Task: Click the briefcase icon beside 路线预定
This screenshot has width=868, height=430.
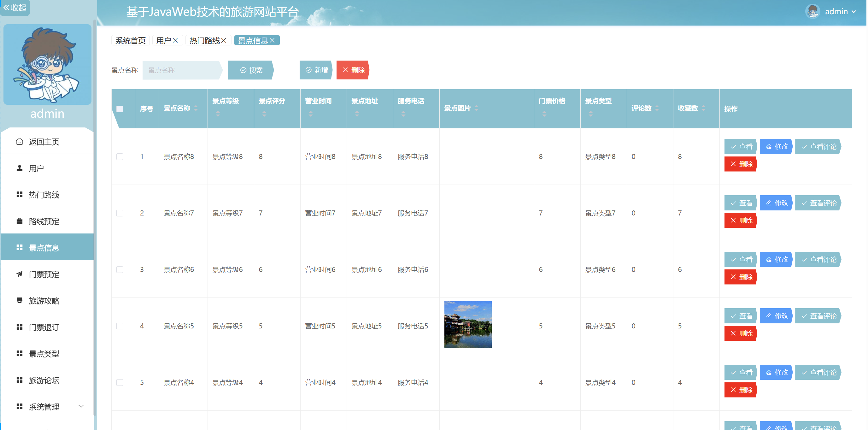Action: click(20, 221)
